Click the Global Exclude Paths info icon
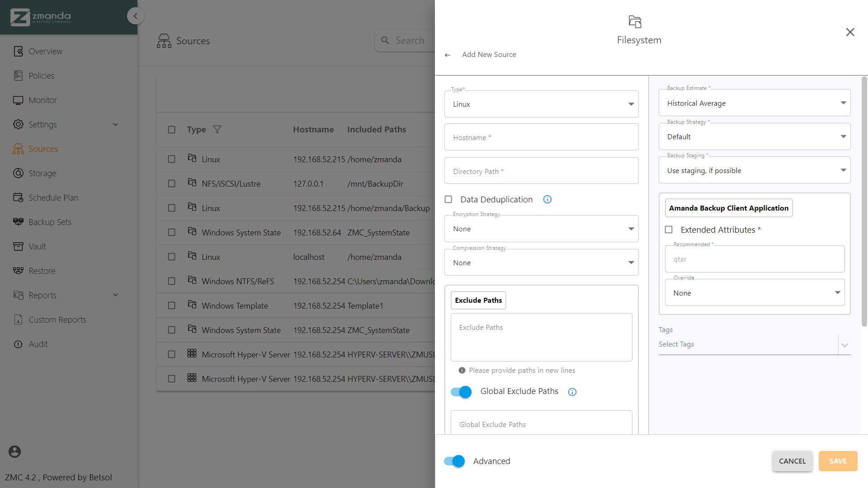 click(572, 392)
